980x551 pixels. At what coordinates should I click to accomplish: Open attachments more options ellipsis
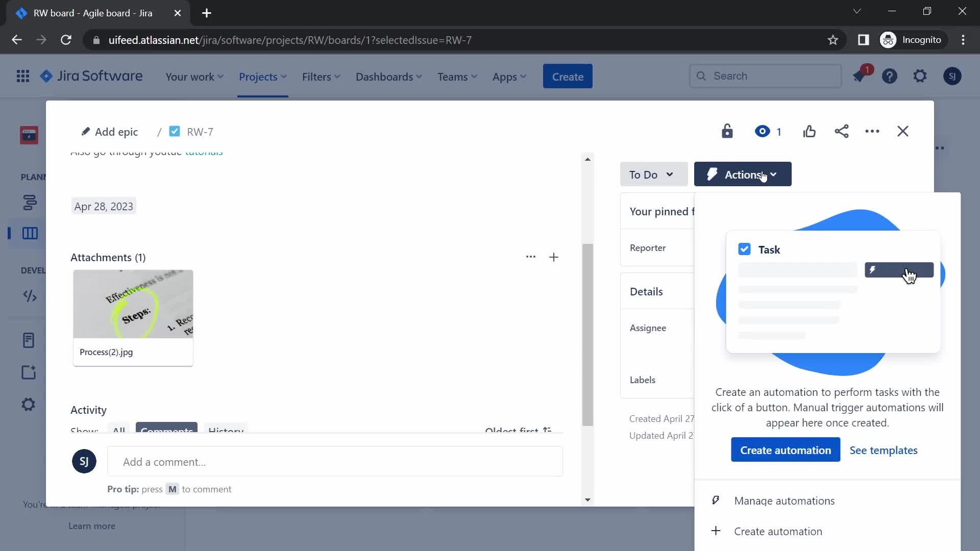(531, 257)
